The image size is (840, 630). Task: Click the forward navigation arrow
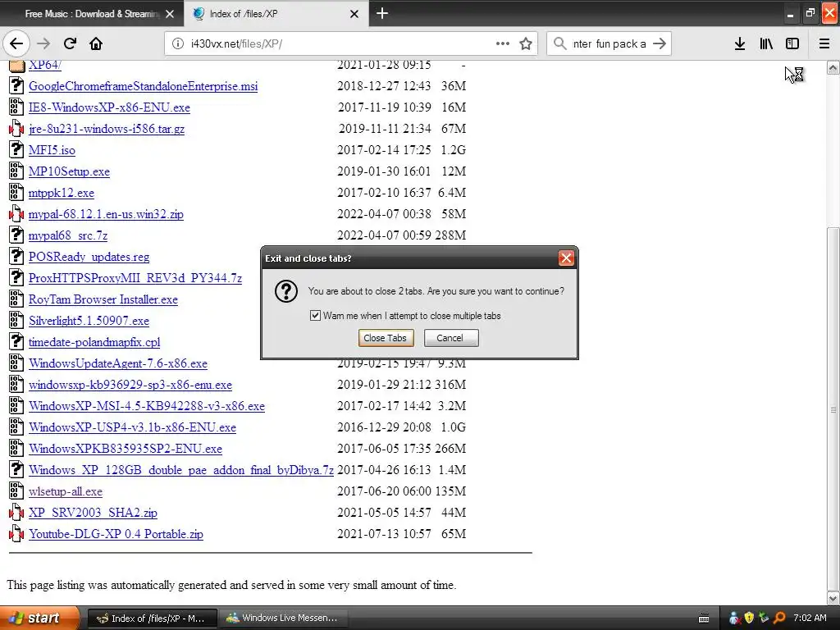click(x=43, y=43)
